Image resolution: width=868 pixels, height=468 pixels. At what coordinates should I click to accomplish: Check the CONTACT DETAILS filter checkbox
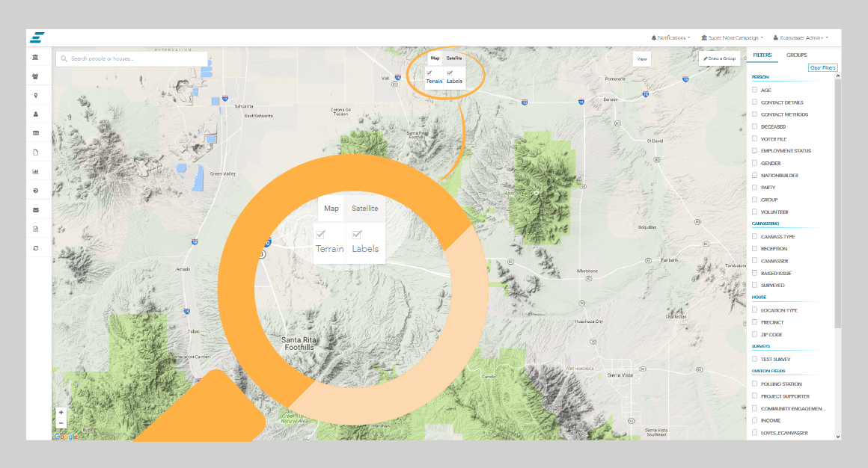coord(754,102)
